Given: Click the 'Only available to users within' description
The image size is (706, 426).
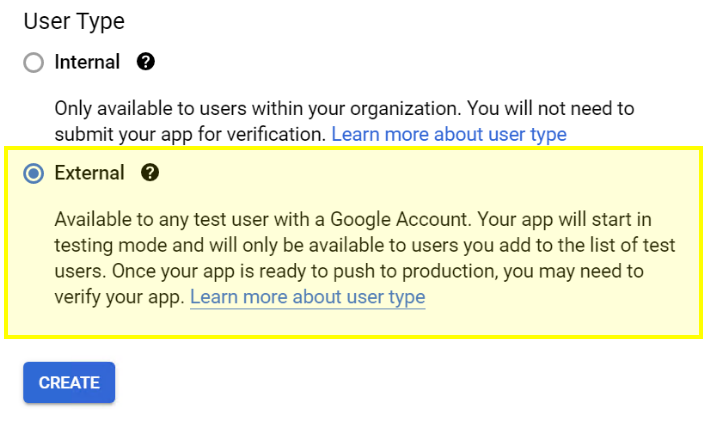Looking at the screenshot, I should pos(344,121).
